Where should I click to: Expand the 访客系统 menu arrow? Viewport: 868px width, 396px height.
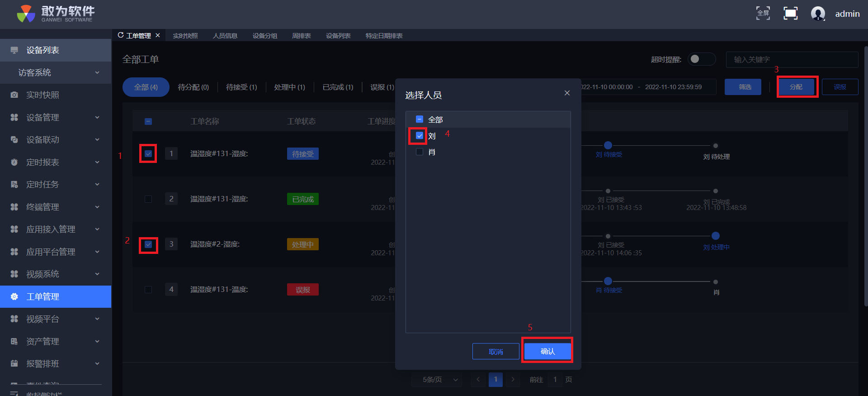(97, 72)
